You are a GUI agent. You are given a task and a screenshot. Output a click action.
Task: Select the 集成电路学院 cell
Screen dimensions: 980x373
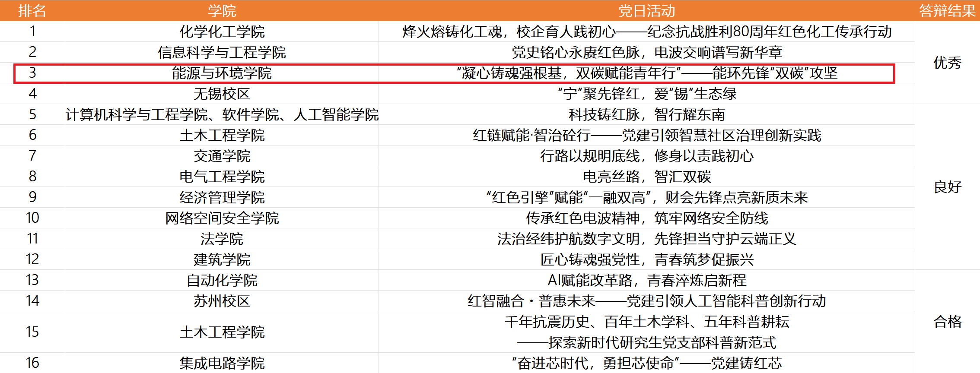coord(222,363)
